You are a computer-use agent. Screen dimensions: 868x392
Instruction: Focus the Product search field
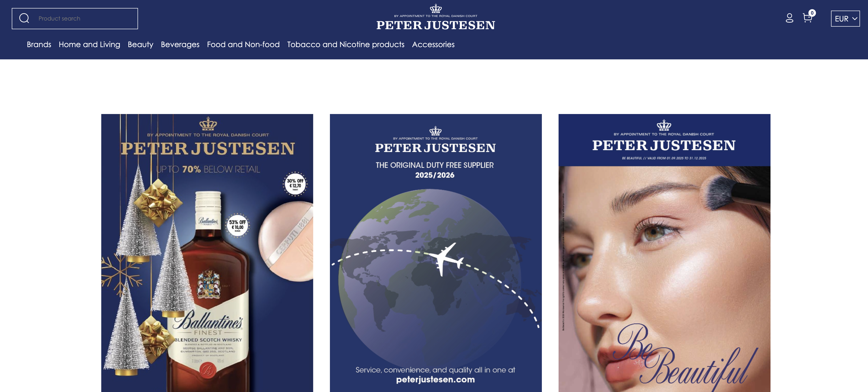tap(75, 19)
